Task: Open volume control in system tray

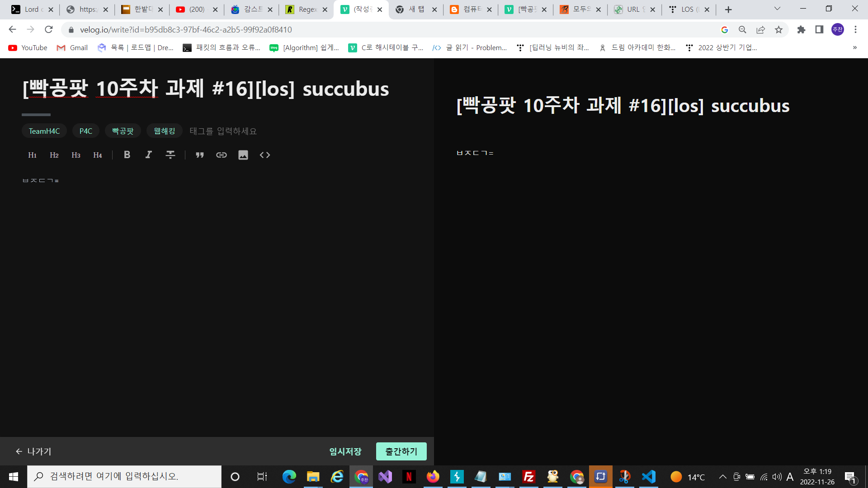Action: tap(777, 477)
